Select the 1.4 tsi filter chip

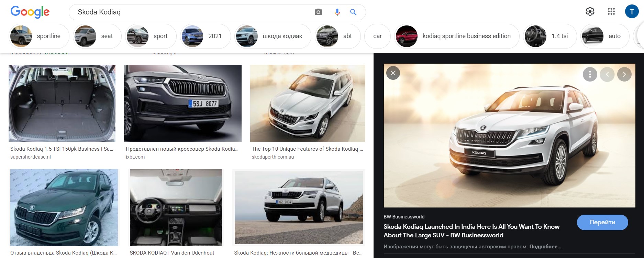click(549, 36)
